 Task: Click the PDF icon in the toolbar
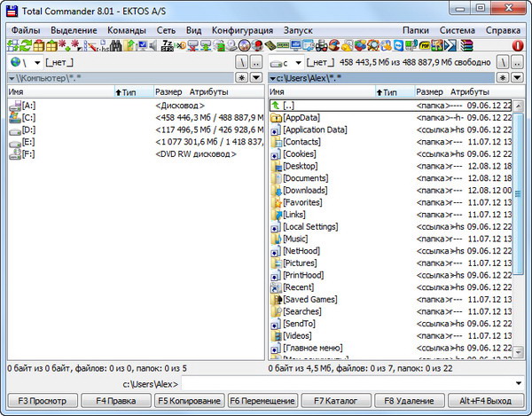[x=424, y=45]
